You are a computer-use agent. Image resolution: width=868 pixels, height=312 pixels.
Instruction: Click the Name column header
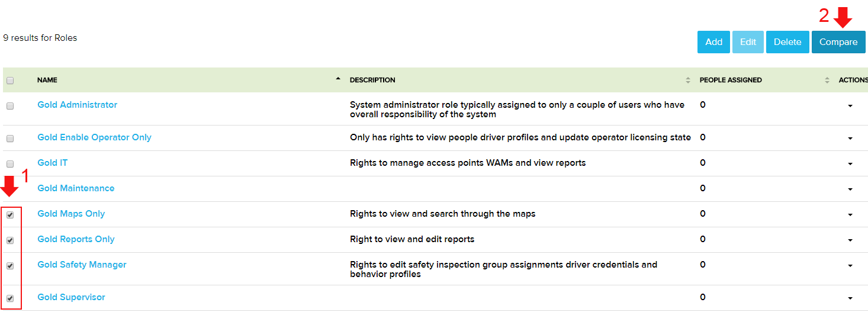coord(47,80)
